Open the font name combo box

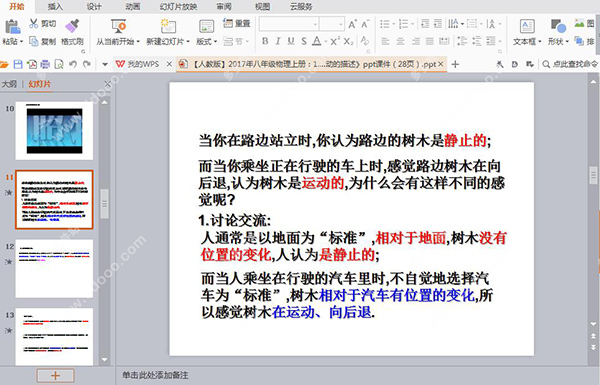(x=289, y=24)
